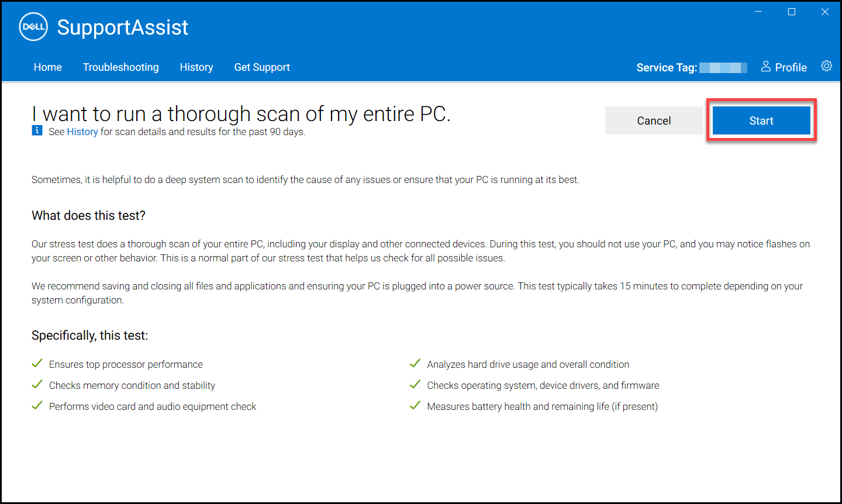The image size is (842, 504).
Task: Start the thorough PC scan
Action: pos(761,120)
